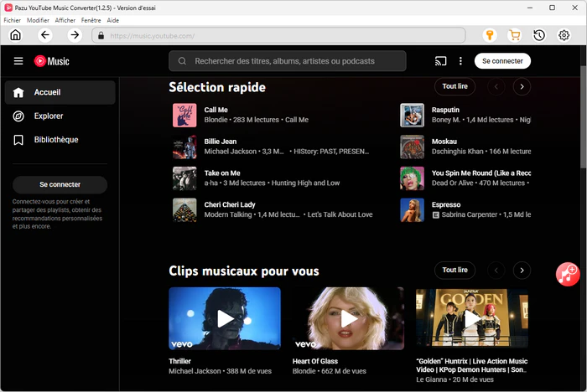Open the Call Me song title
The height and width of the screenshot is (392, 587).
216,110
